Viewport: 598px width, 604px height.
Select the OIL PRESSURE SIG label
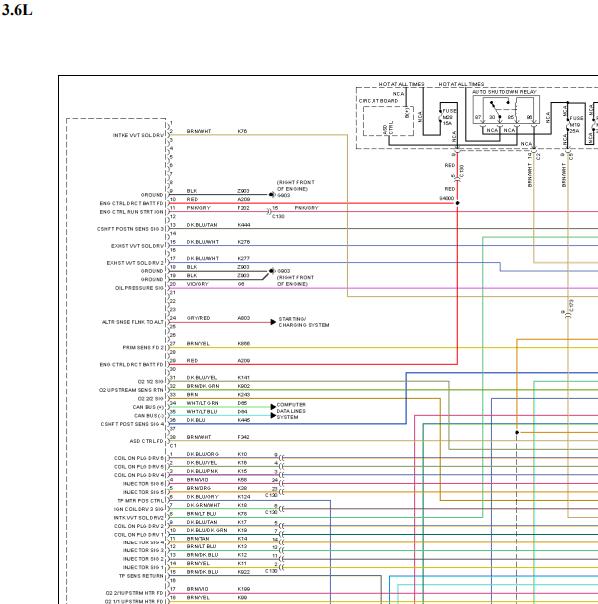(x=139, y=288)
